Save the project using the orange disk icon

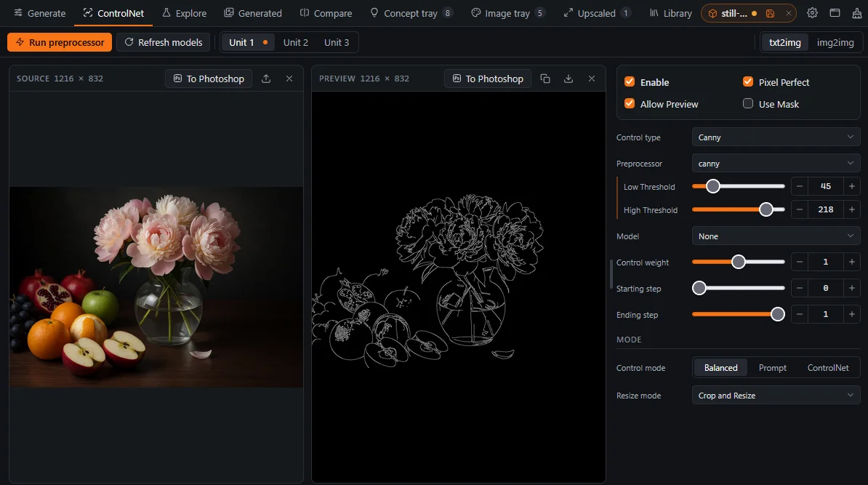770,13
